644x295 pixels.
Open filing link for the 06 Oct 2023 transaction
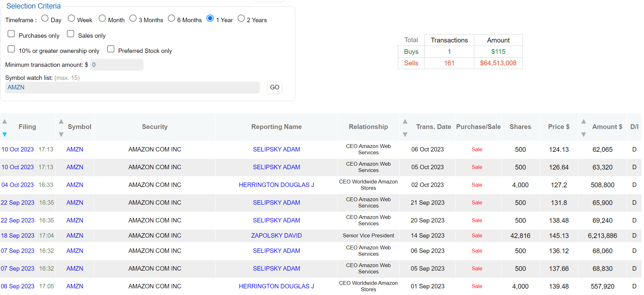click(17, 150)
